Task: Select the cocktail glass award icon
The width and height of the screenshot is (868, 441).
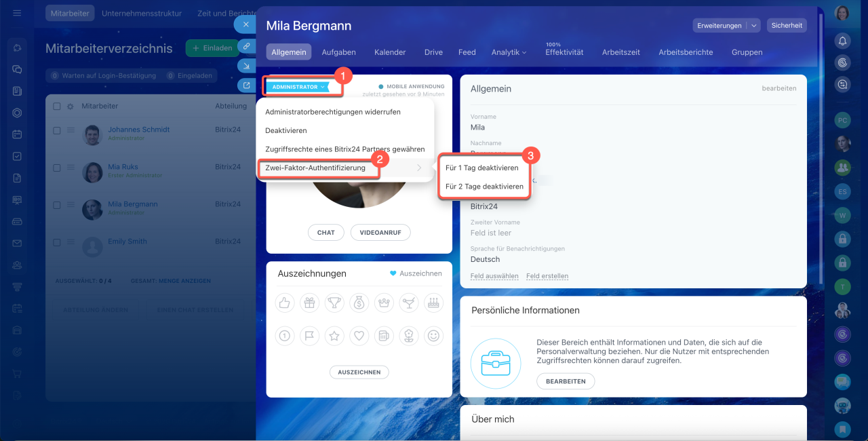Action: tap(408, 303)
